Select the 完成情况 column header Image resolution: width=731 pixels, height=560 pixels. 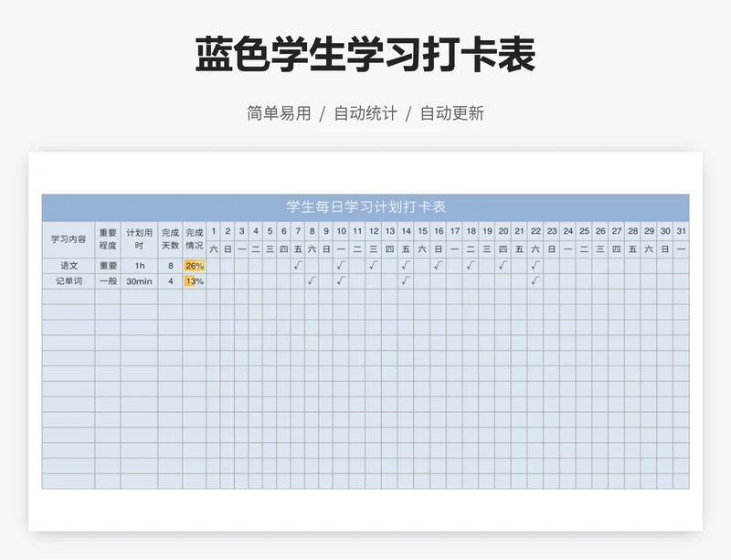coord(195,239)
